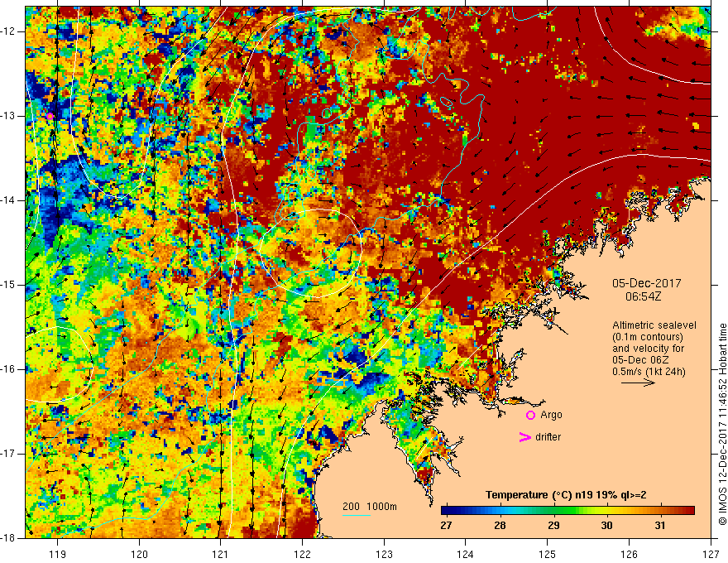Click longitude label '127' on bottom axis

pos(711,554)
